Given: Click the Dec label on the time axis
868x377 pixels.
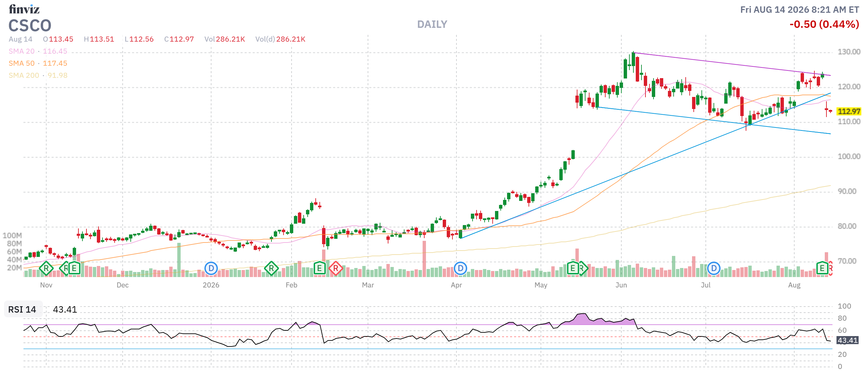Looking at the screenshot, I should [123, 285].
